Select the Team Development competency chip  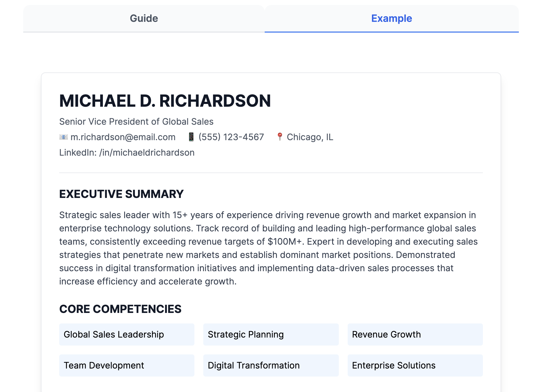[127, 365]
